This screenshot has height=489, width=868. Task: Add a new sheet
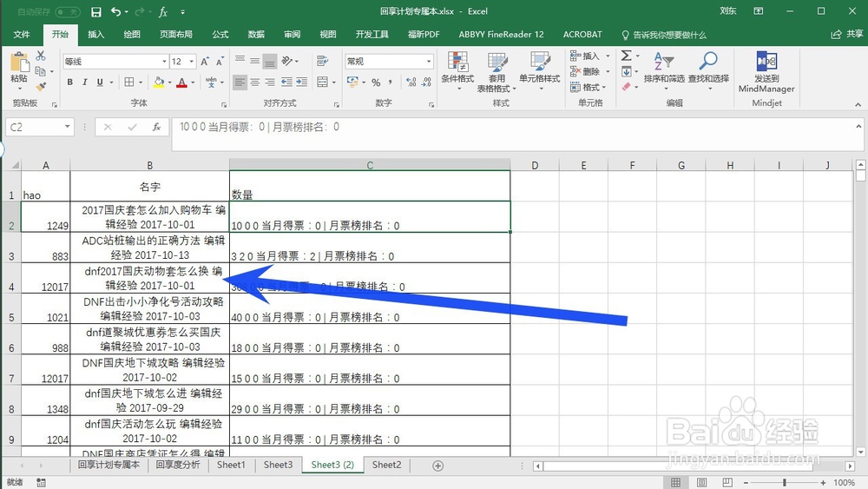(437, 466)
